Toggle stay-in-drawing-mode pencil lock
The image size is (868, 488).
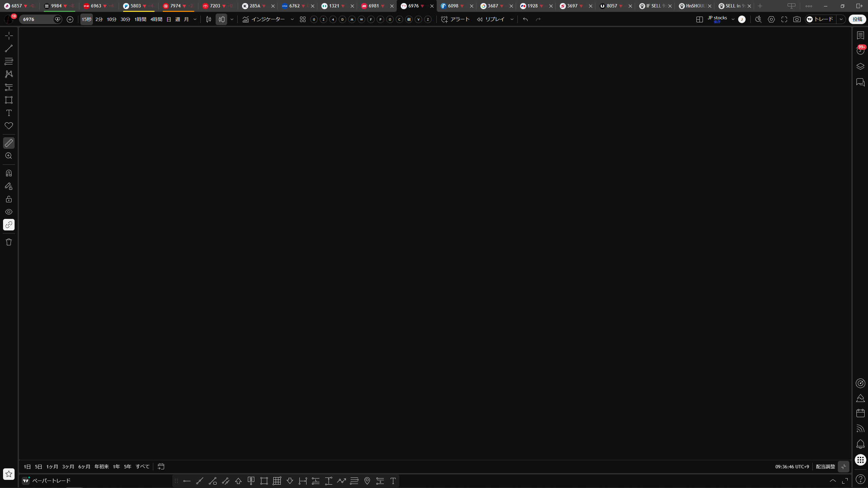pyautogui.click(x=9, y=186)
